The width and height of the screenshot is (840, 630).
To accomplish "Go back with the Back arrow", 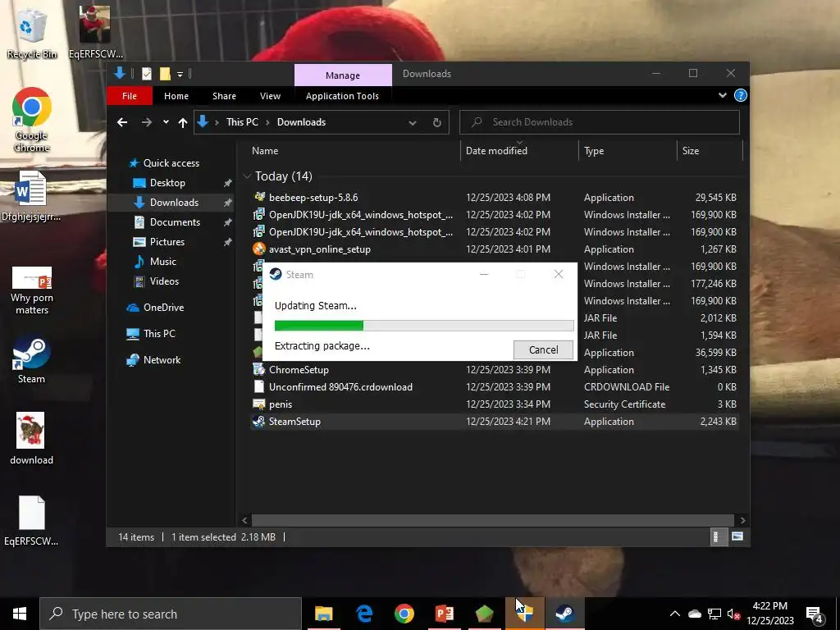I will pos(122,122).
